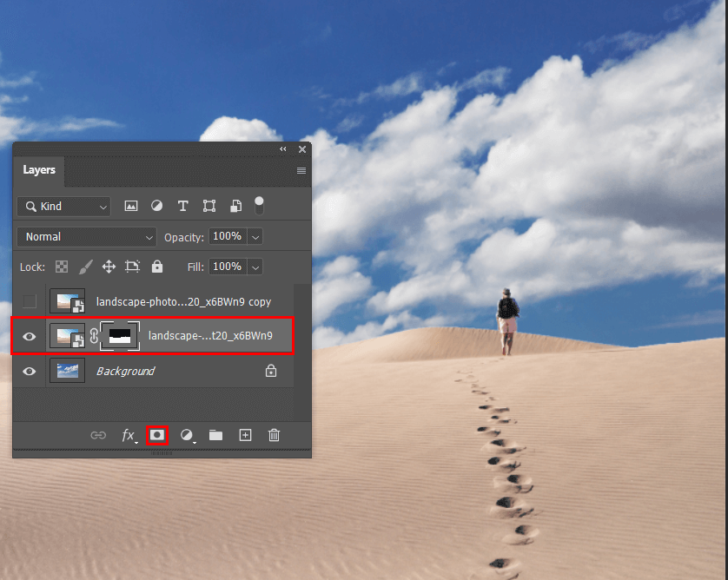The height and width of the screenshot is (580, 728).
Task: Open the Normal blend mode dropdown
Action: [87, 237]
